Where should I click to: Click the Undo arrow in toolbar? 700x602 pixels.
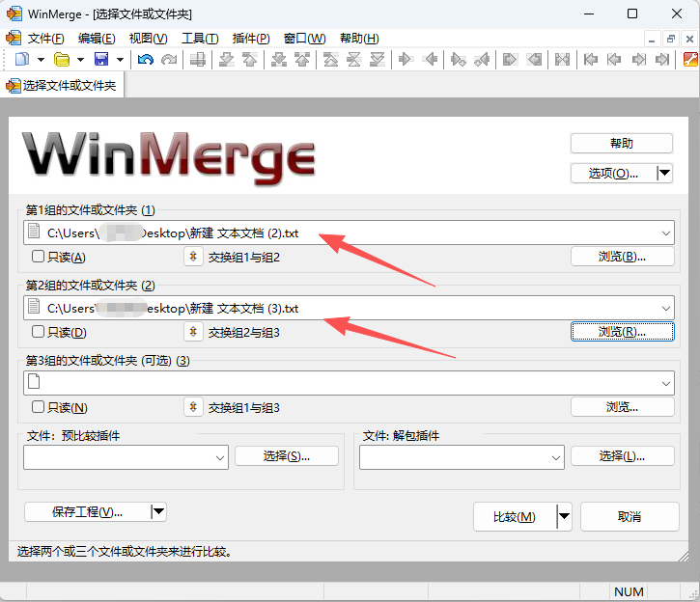[145, 60]
